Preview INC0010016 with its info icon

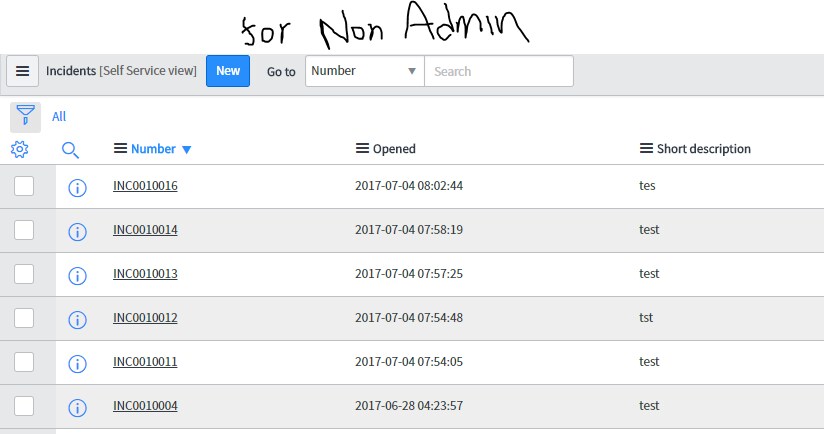click(77, 187)
